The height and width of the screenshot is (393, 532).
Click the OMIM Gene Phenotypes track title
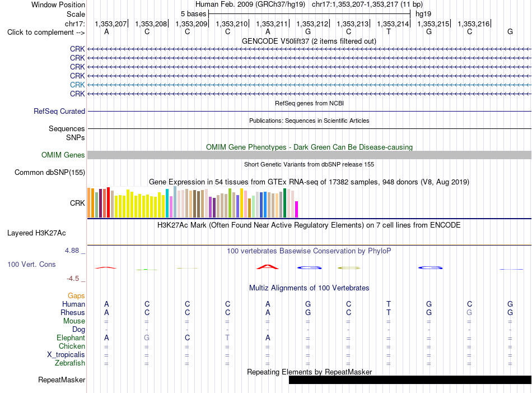(x=310, y=147)
